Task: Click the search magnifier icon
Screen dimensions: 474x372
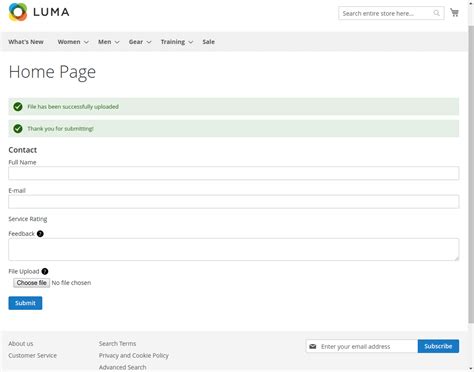Action: tap(436, 13)
